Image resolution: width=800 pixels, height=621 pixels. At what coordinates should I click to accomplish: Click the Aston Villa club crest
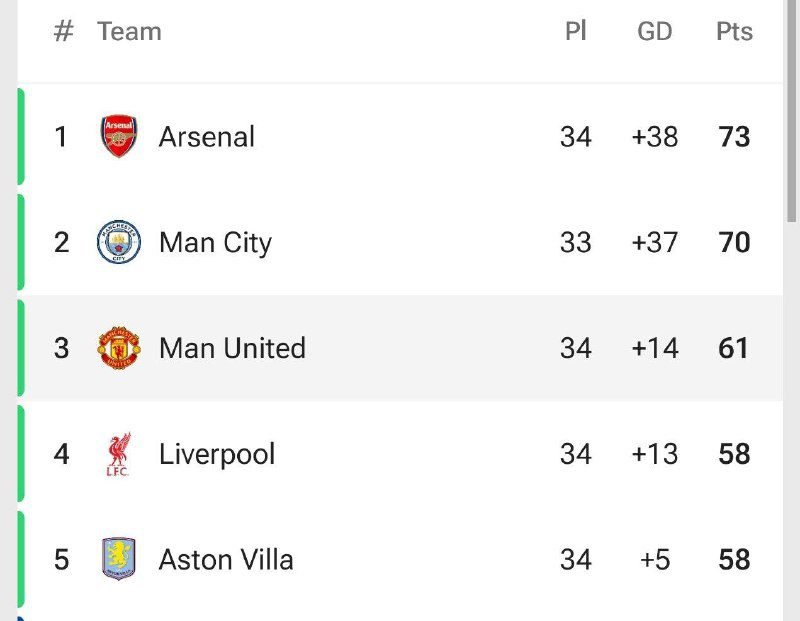click(119, 559)
